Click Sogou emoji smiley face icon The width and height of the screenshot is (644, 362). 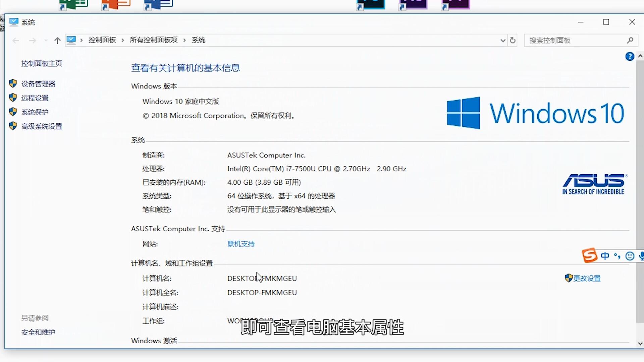click(x=630, y=256)
